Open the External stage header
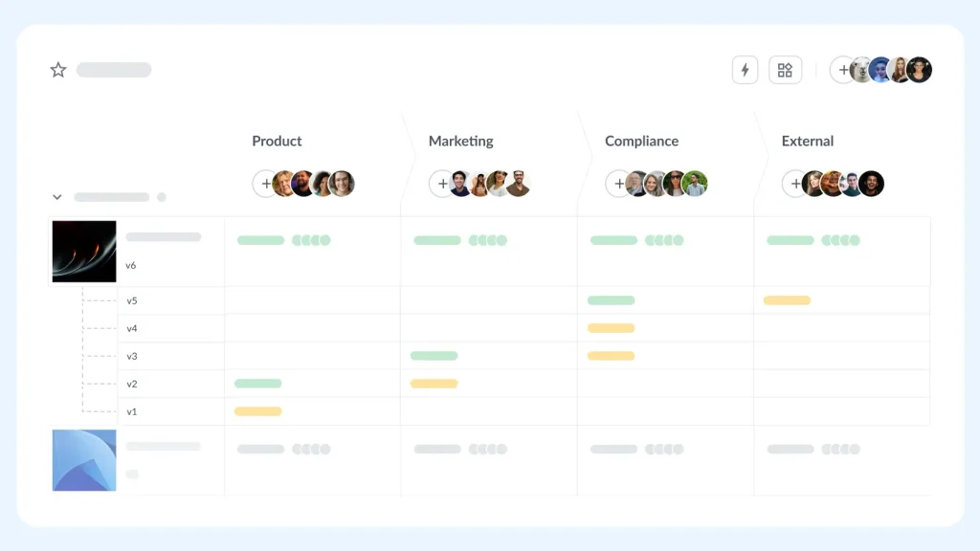 (x=807, y=141)
